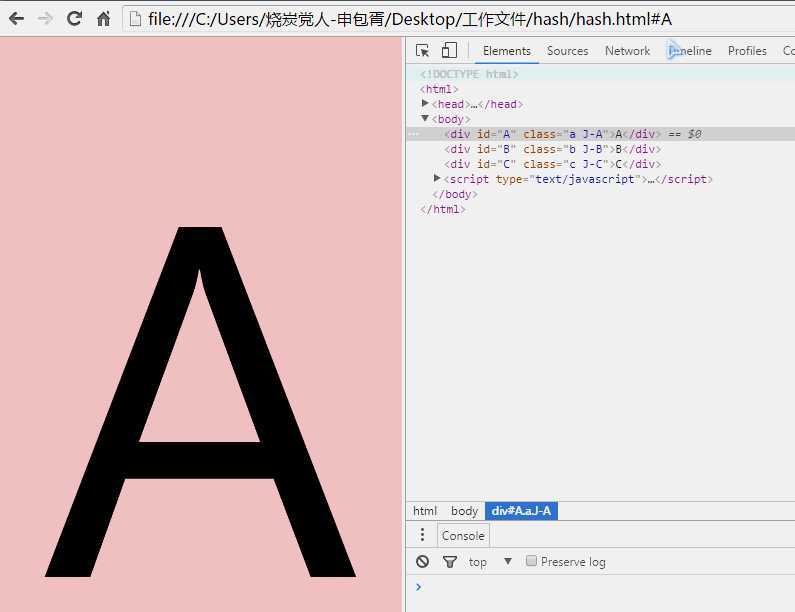Expand the head node triangle

point(425,103)
